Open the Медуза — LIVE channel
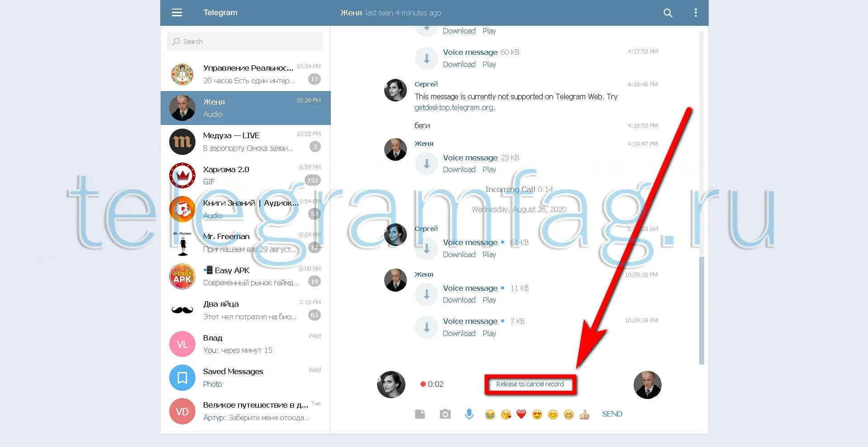 [x=246, y=142]
